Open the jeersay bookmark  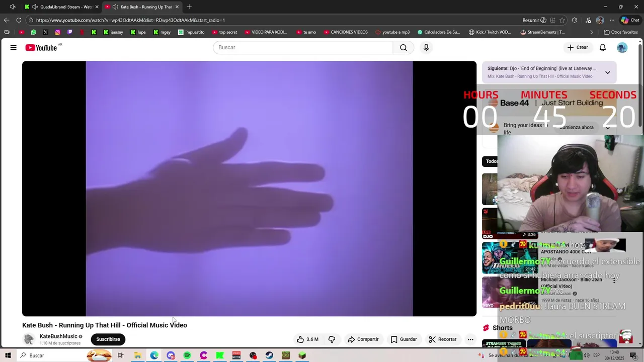tap(113, 32)
